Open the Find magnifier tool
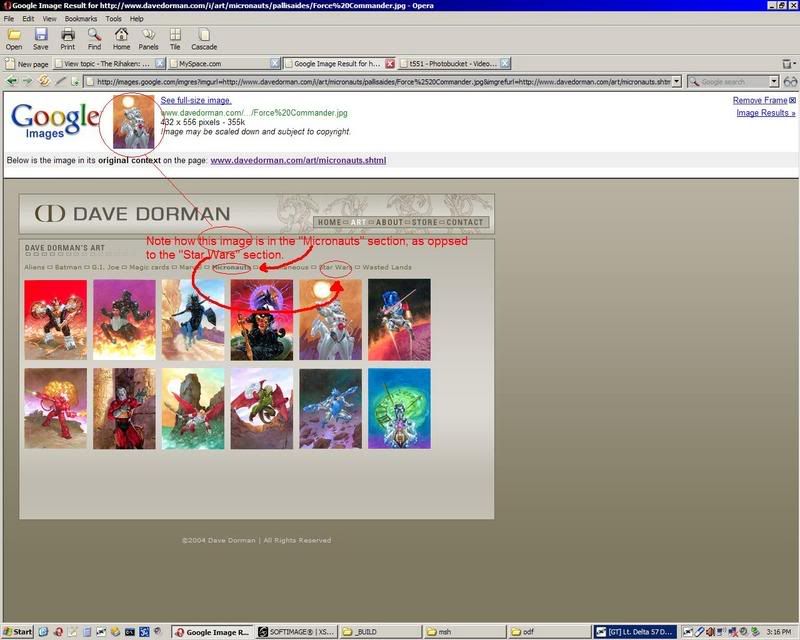The width and height of the screenshot is (800, 640). (x=94, y=39)
